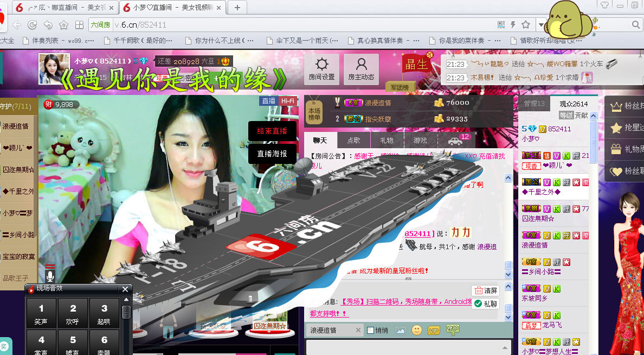
Task: Toggle the 私聊 private chat option
Action: [x=486, y=304]
